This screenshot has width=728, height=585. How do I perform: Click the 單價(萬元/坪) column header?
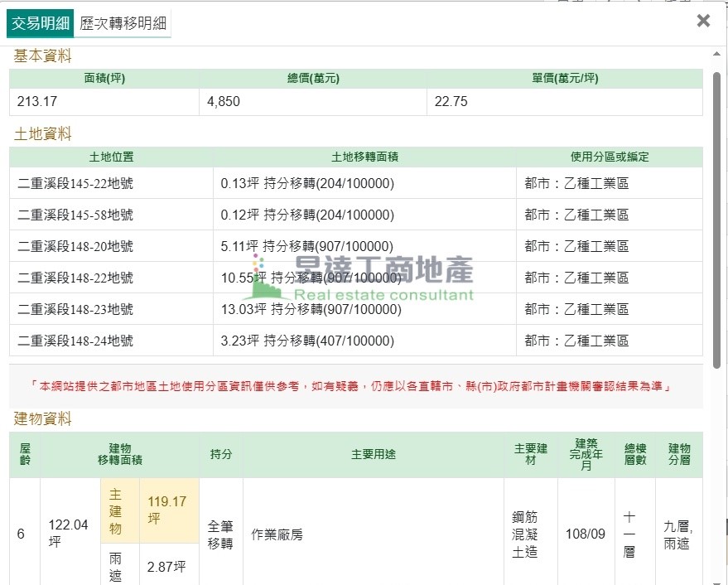click(x=565, y=79)
